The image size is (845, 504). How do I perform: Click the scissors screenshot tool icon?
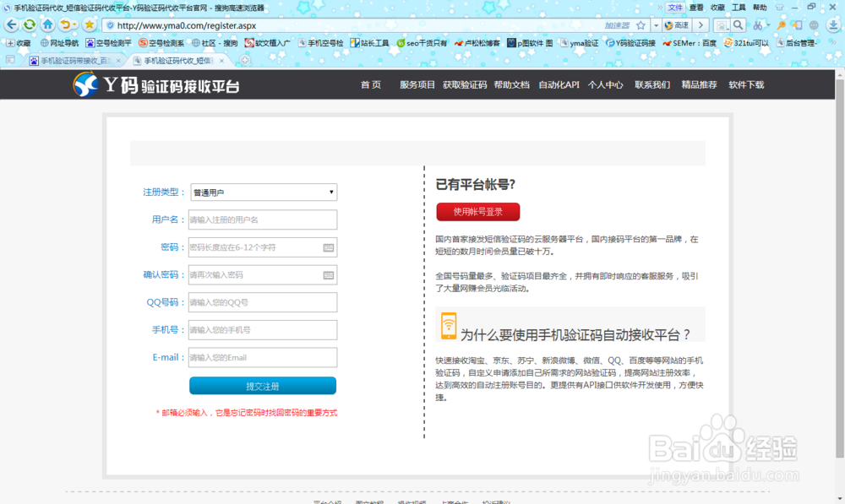pos(758,25)
